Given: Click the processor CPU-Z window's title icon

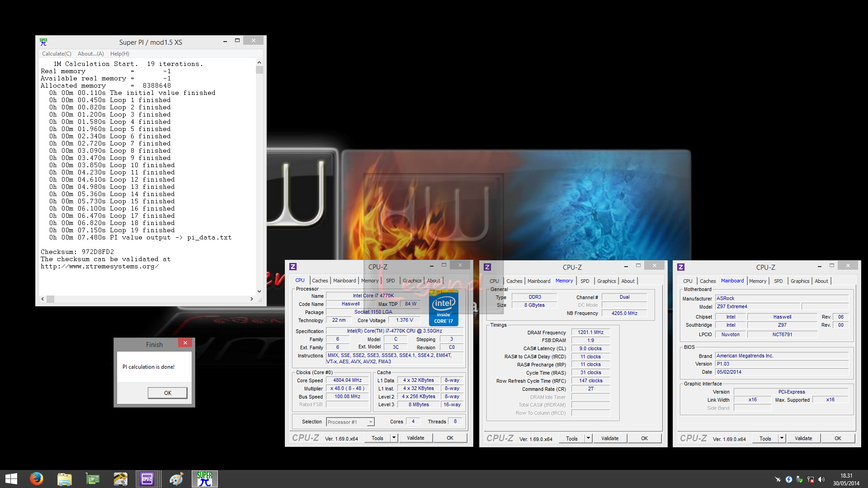Looking at the screenshot, I should pos(293,267).
